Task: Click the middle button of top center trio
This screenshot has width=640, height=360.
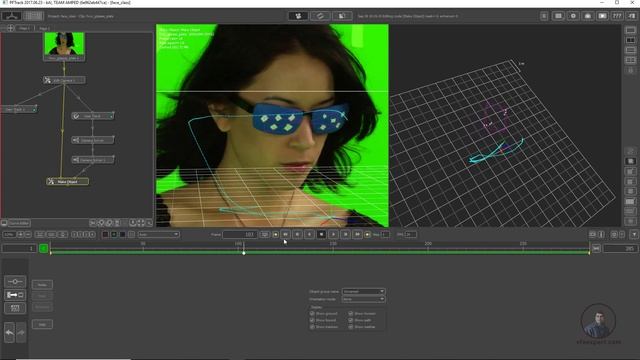Action: point(320,16)
